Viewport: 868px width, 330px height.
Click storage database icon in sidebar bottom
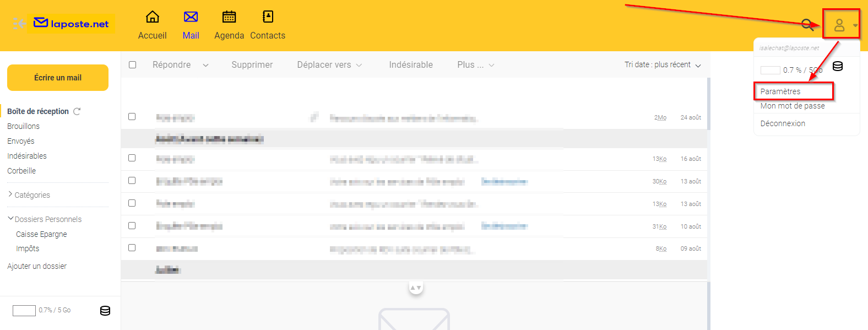(x=105, y=311)
